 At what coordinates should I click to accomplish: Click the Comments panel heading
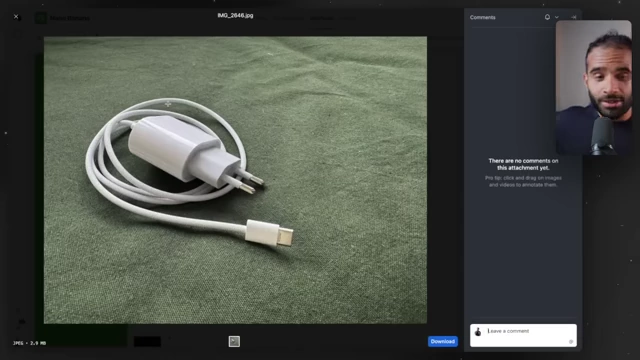click(x=482, y=17)
